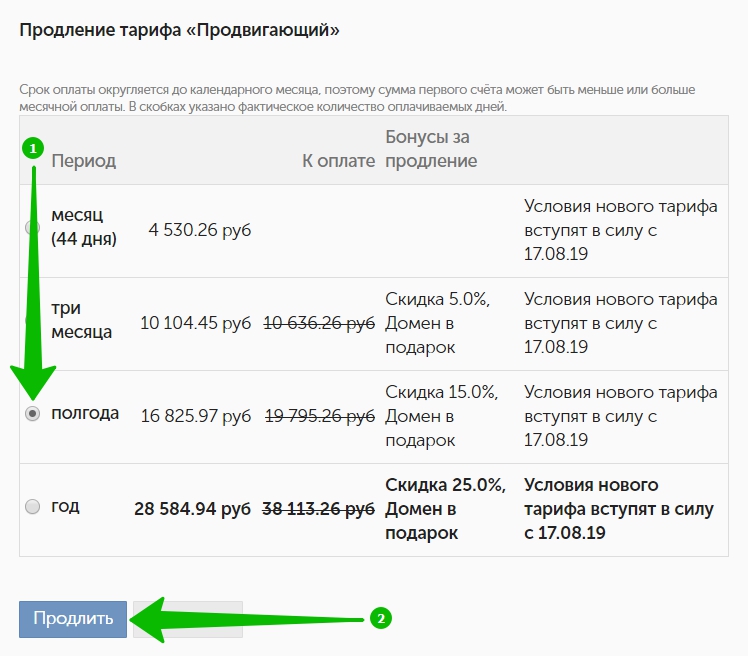Image resolution: width=748 pixels, height=656 pixels.
Task: Click the «Скидка 5.0%» bonus text
Action: (437, 299)
